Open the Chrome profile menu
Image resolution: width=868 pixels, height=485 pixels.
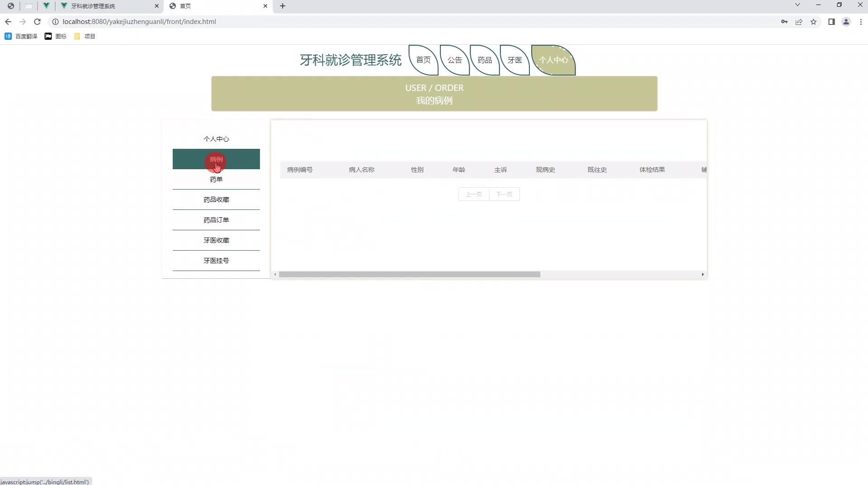click(846, 22)
